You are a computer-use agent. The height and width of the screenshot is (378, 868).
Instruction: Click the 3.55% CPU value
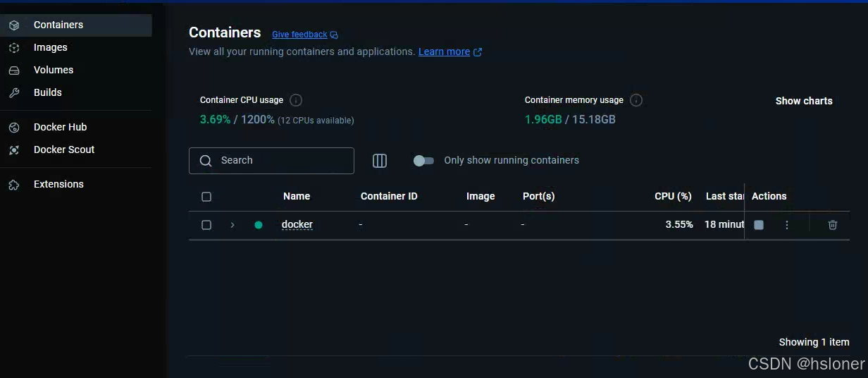point(679,224)
